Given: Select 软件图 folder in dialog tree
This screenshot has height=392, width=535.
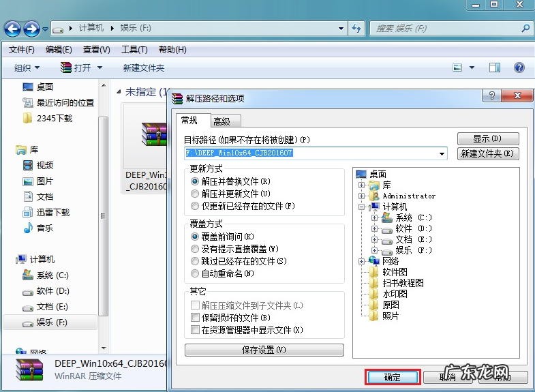Looking at the screenshot, I should (395, 272).
